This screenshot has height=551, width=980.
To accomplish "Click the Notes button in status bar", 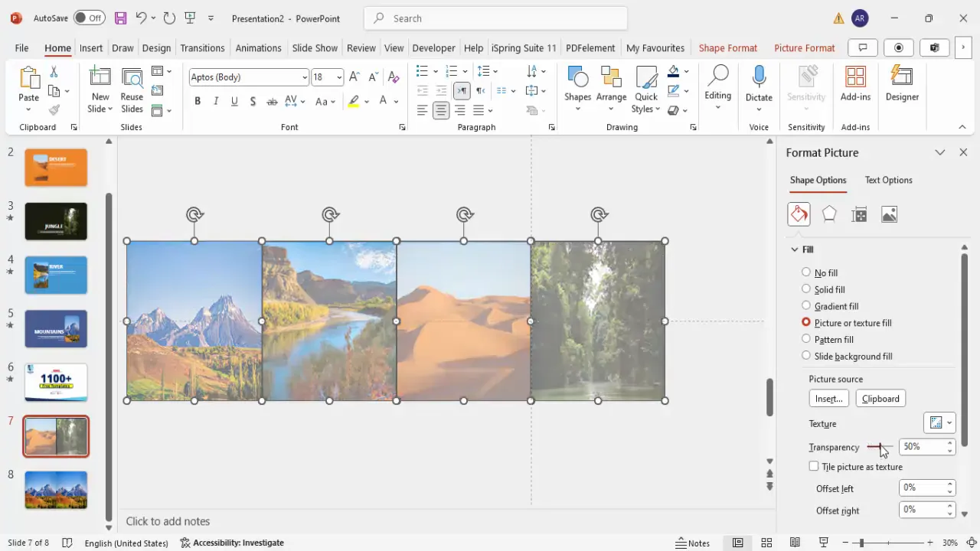I will tap(693, 543).
